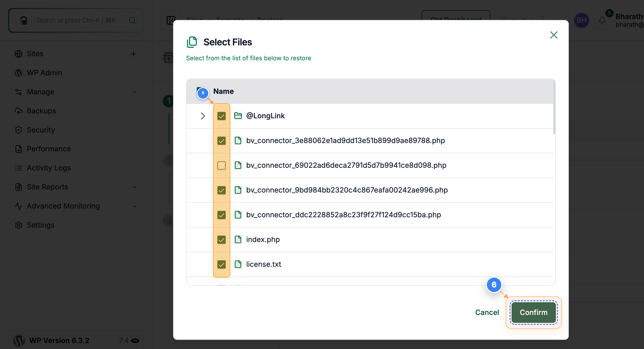The height and width of the screenshot is (349, 644).
Task: Uncheck the @LongLink folder checkbox
Action: click(221, 116)
